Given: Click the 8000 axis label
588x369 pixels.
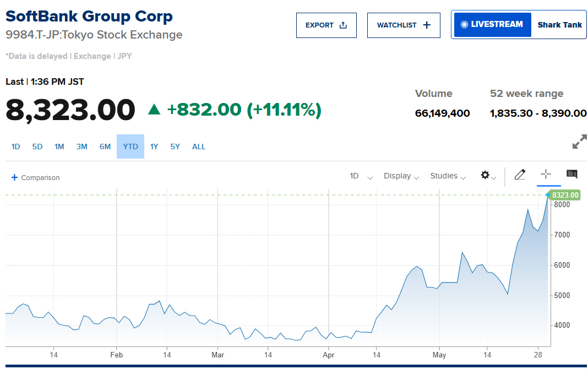Looking at the screenshot, I should pyautogui.click(x=562, y=205).
